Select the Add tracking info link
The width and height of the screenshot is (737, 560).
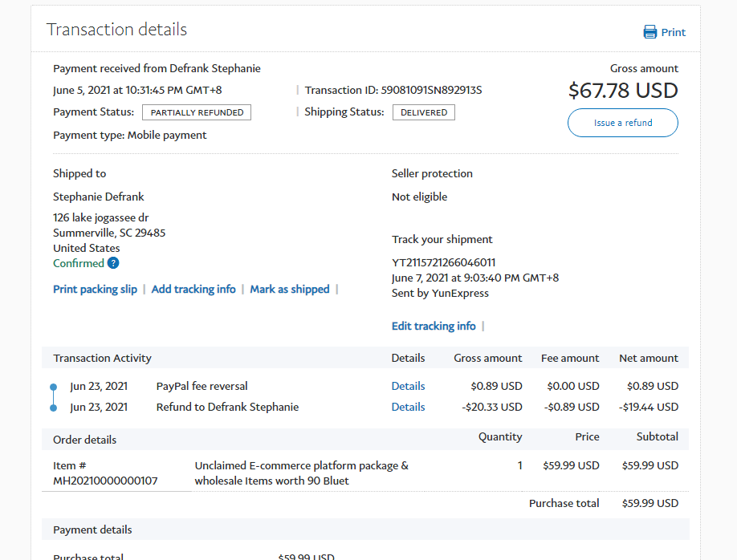[193, 289]
